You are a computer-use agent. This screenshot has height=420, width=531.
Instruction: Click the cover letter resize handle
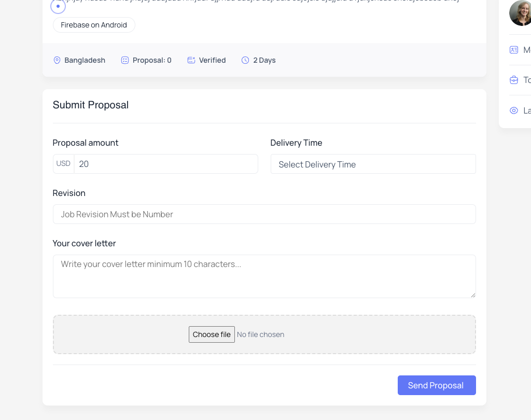click(x=473, y=295)
